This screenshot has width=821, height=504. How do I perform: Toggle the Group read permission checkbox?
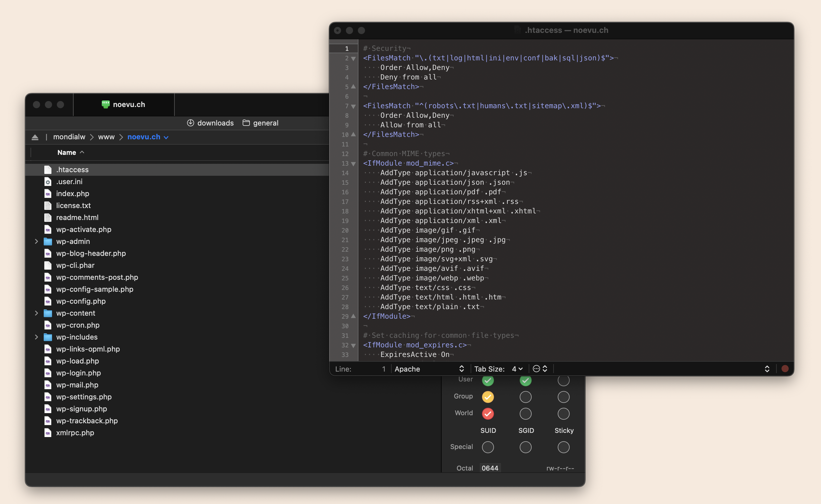coord(488,397)
